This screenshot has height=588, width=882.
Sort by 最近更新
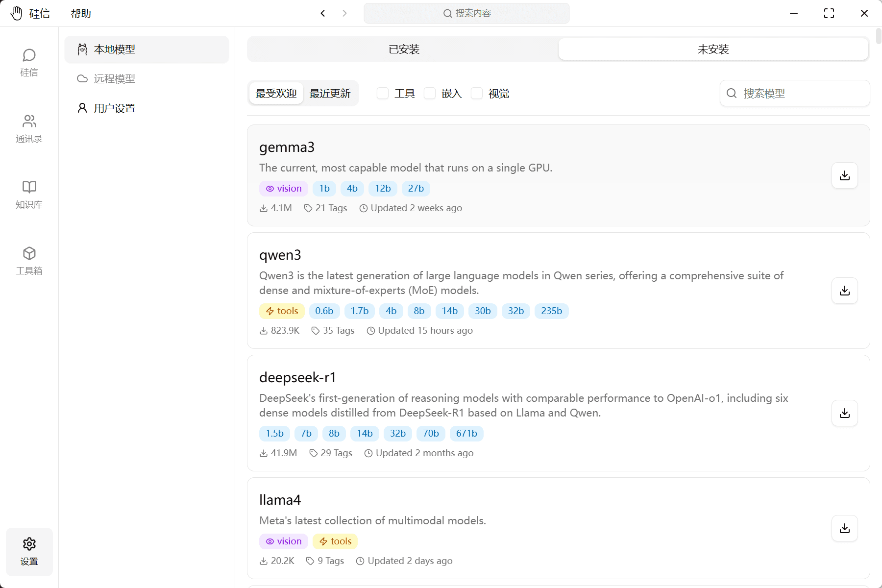point(330,93)
